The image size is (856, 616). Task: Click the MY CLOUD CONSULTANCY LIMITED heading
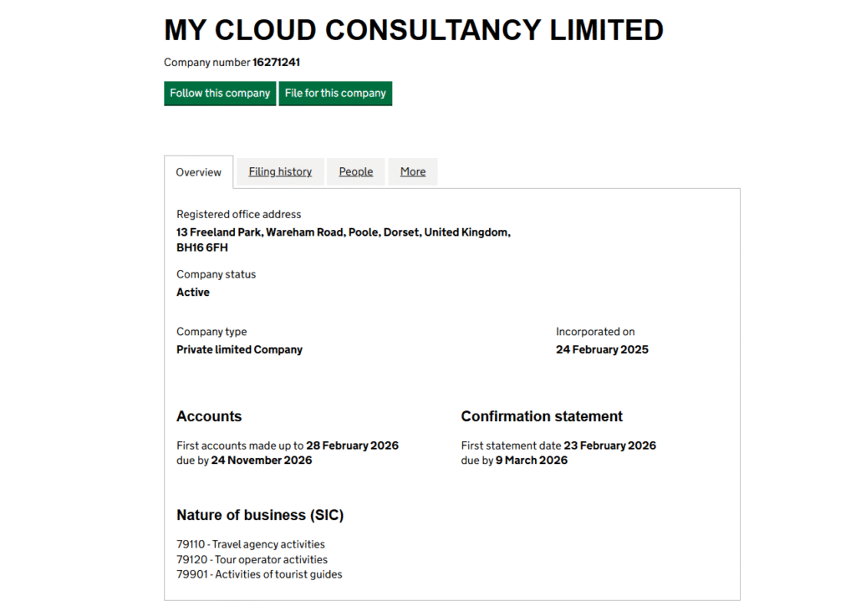[414, 30]
